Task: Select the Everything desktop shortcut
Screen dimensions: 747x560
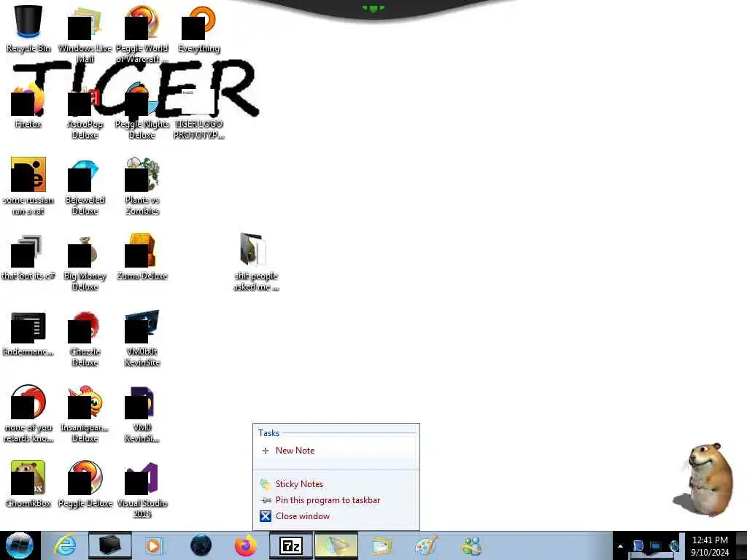Action: click(198, 28)
